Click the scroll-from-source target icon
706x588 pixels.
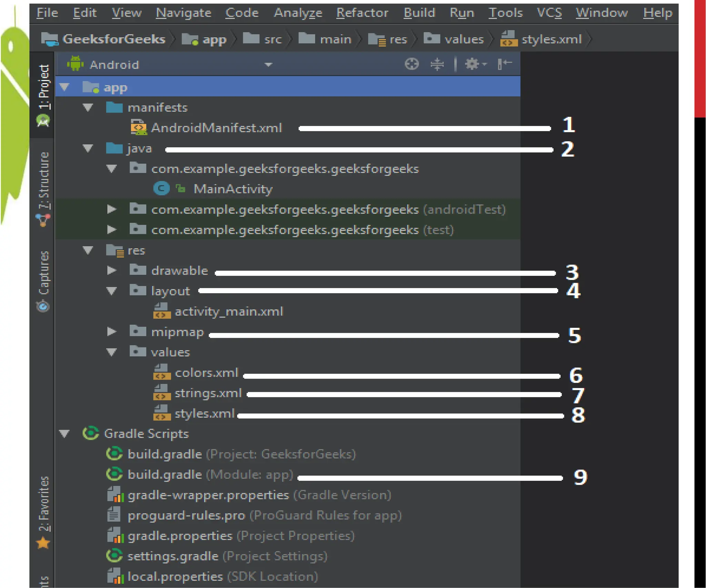(x=411, y=64)
